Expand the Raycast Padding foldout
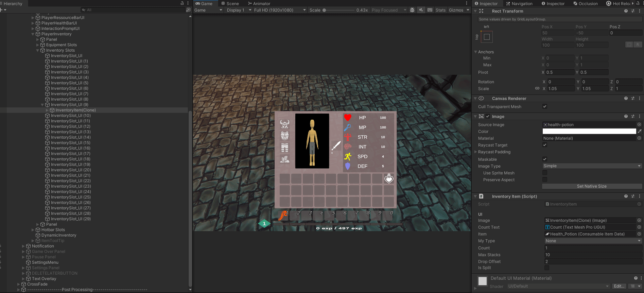 (x=475, y=152)
